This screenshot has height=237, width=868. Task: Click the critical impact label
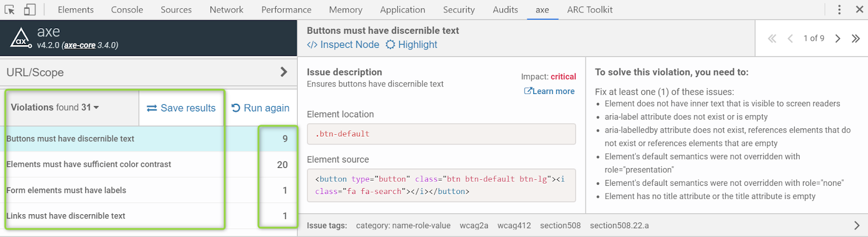coord(563,77)
